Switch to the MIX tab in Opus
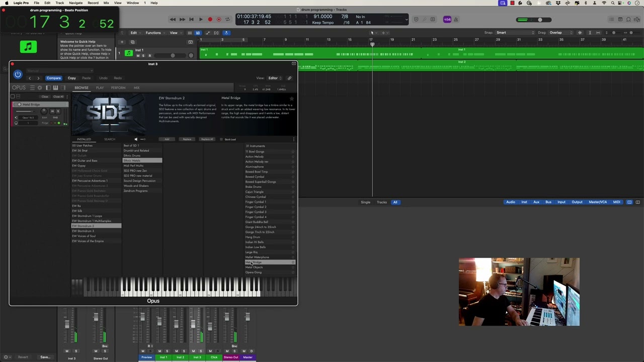Screen dimensions: 644x362 (136, 88)
